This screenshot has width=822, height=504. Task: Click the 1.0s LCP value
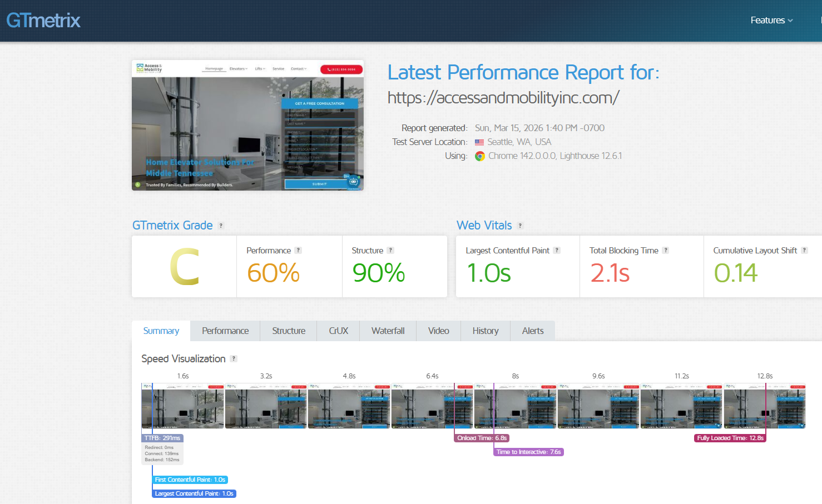click(488, 273)
